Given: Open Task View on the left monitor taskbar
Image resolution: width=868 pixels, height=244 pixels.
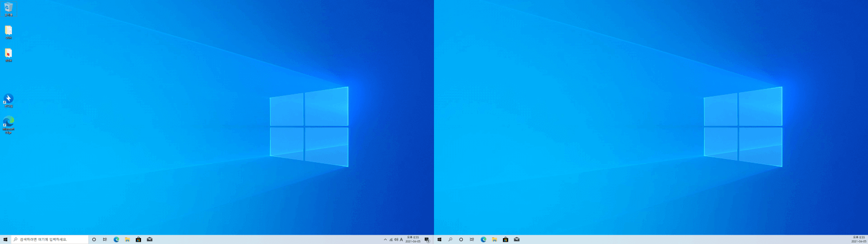Looking at the screenshot, I should [105, 239].
